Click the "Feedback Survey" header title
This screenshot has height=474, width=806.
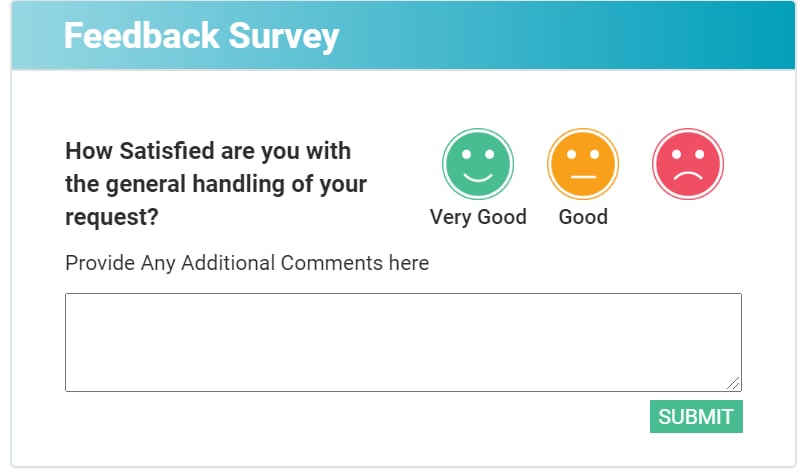pyautogui.click(x=202, y=36)
